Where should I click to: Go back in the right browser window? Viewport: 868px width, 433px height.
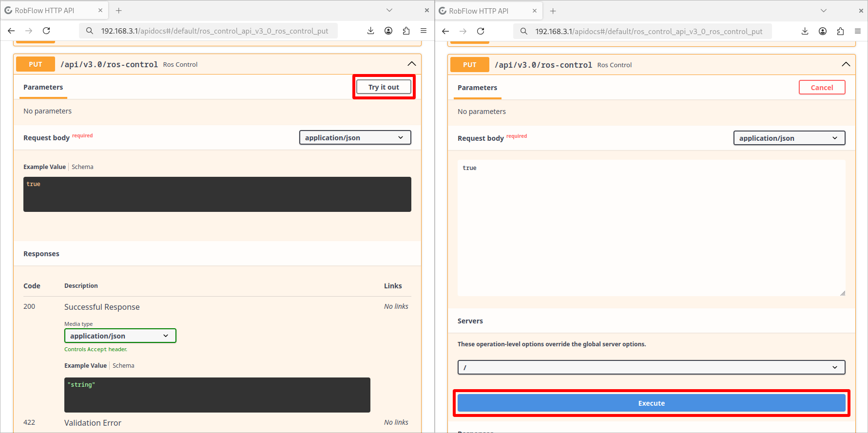tap(445, 31)
